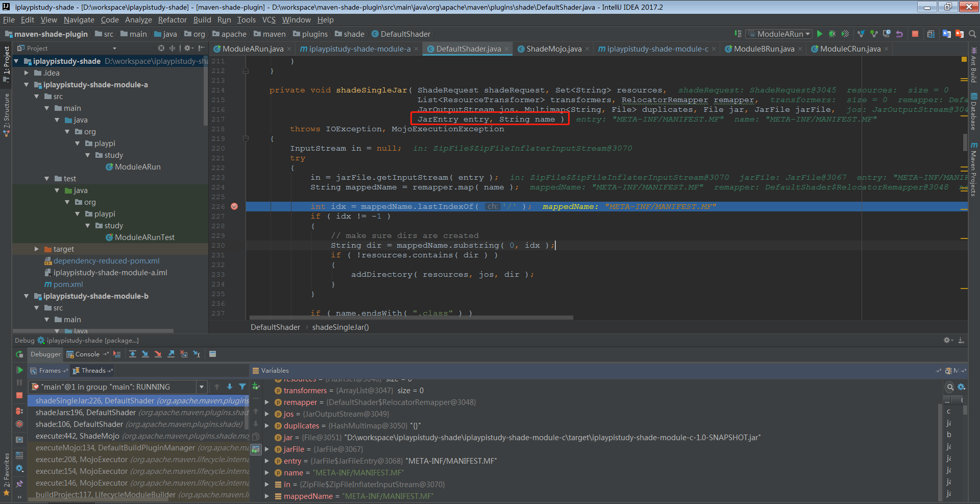Toggle the Maven Projects side panel button
The width and height of the screenshot is (980, 504).
coord(974,170)
